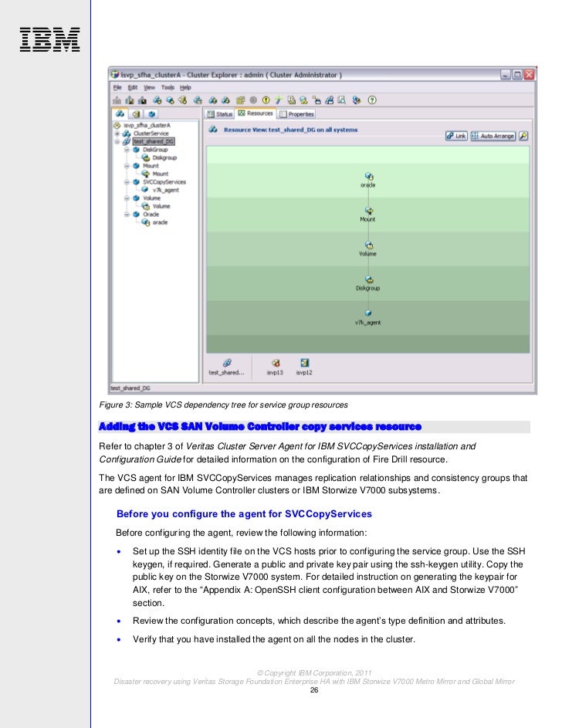Click the greyed-out circle toolbar icon
This screenshot has height=728, width=562.
(253, 100)
